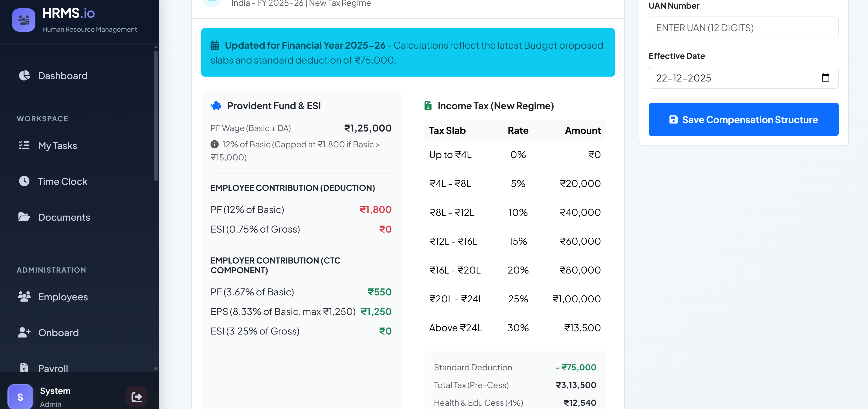This screenshot has height=409, width=868.
Task: Click the System avatar badge
Action: click(x=20, y=397)
